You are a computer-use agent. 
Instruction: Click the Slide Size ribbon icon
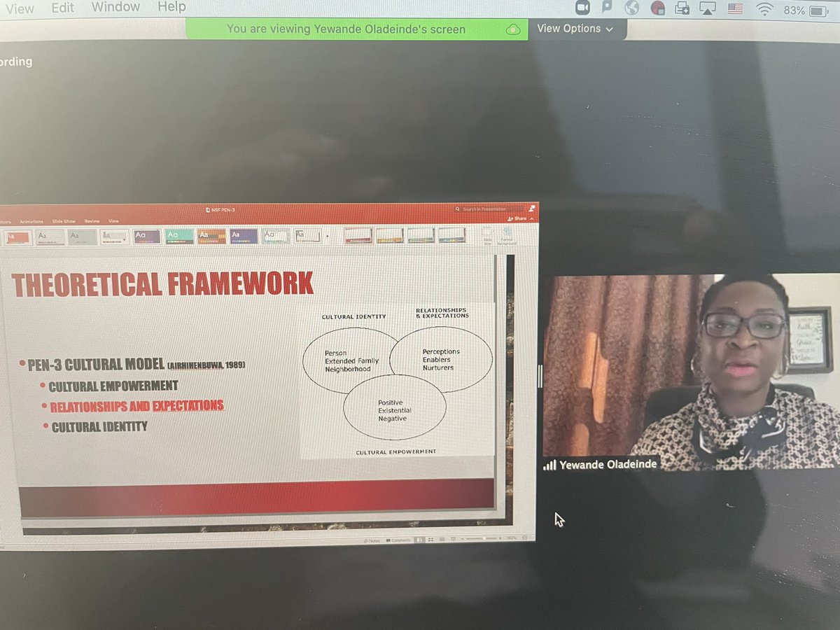(x=488, y=235)
